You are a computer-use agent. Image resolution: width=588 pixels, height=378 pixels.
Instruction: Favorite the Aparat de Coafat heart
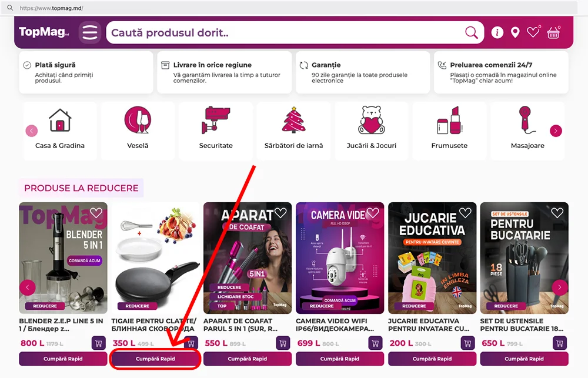point(280,213)
